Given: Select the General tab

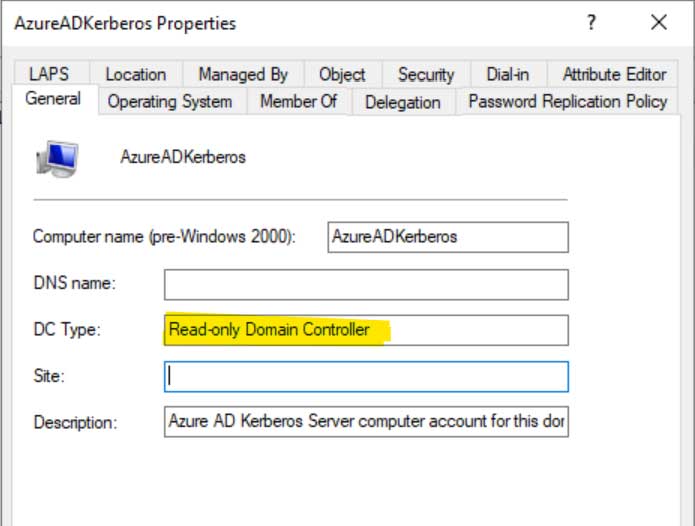Looking at the screenshot, I should click(53, 100).
